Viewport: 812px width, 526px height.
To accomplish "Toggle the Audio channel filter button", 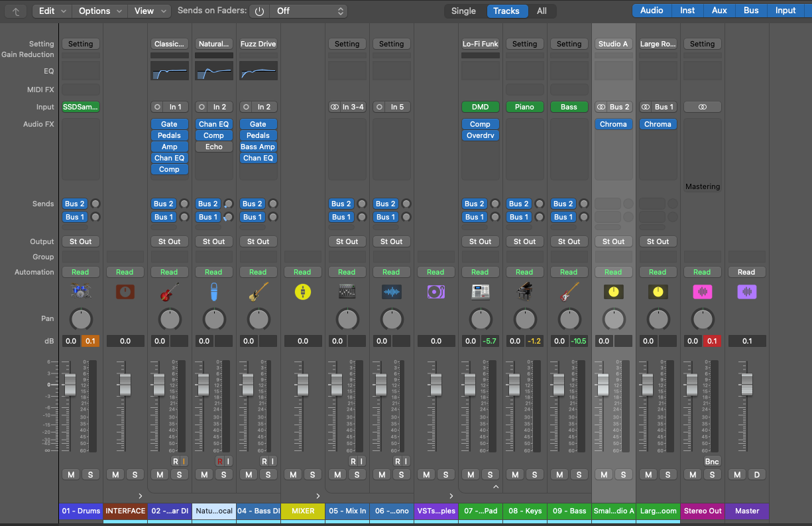I will click(652, 10).
